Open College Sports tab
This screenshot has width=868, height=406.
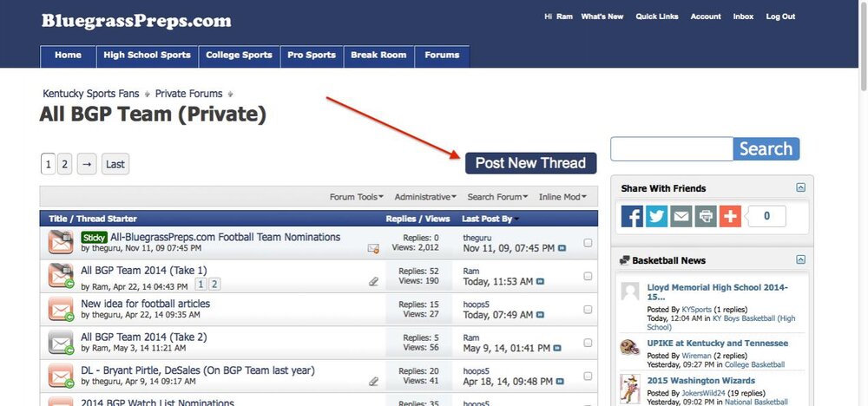click(240, 56)
